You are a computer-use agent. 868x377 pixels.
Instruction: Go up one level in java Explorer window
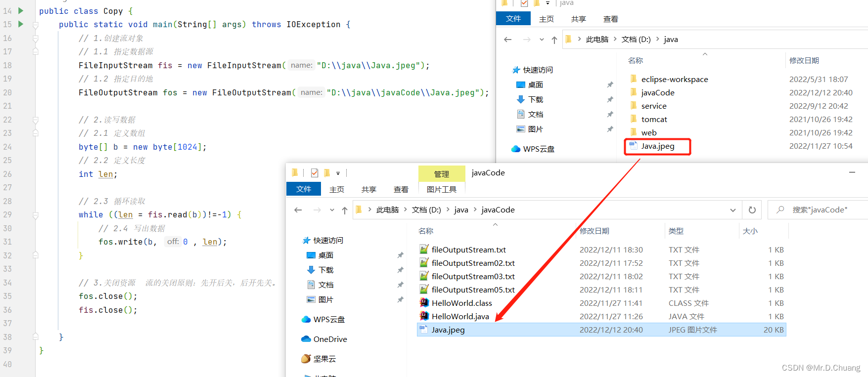pyautogui.click(x=554, y=40)
